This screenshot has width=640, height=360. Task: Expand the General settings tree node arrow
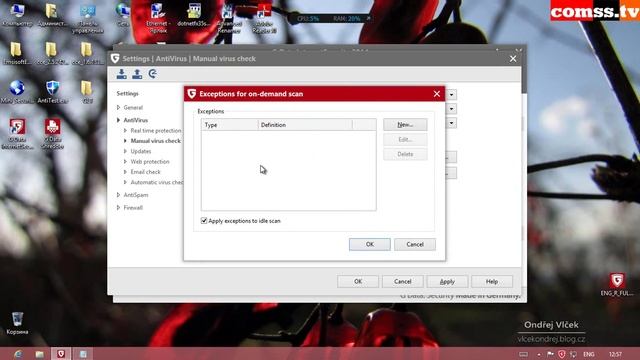pos(118,107)
